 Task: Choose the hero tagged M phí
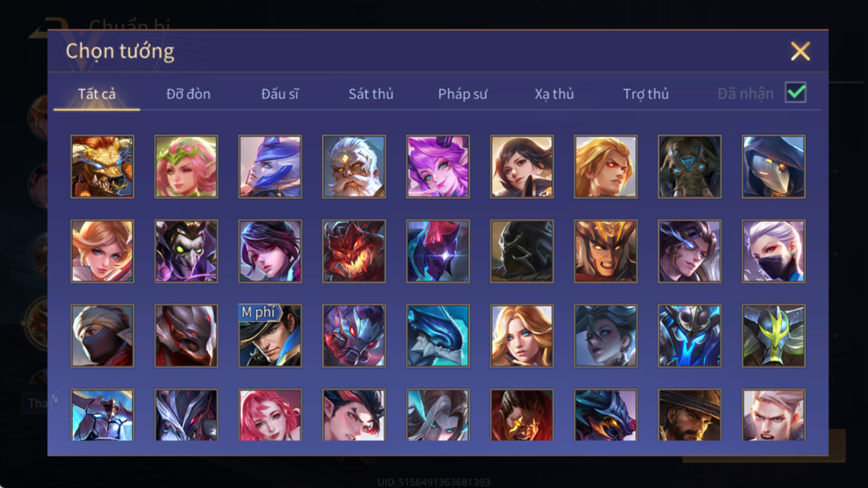270,336
